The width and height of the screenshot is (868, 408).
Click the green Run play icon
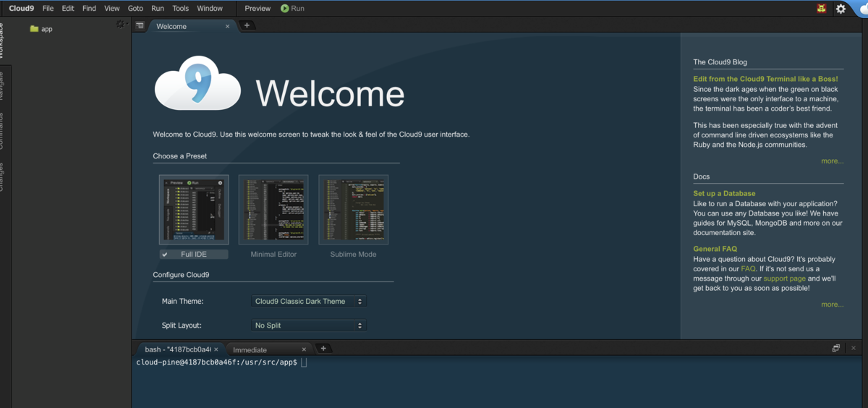point(284,9)
